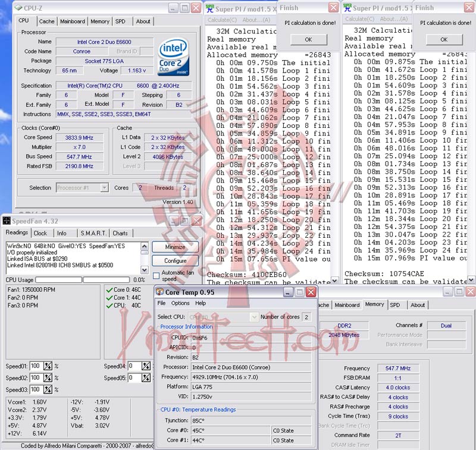Open the S.M.A.R.T. tab in SpeedFan
The height and width of the screenshot is (450, 476).
[93, 233]
